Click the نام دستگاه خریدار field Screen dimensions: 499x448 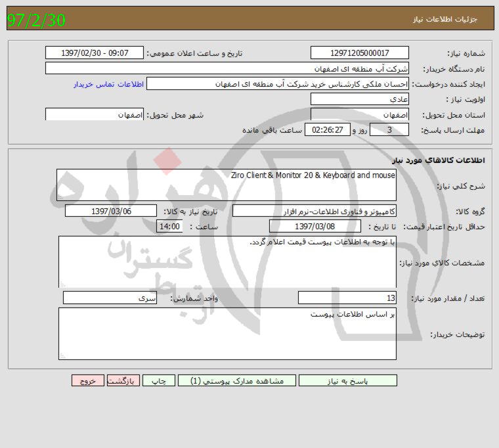tap(227, 68)
